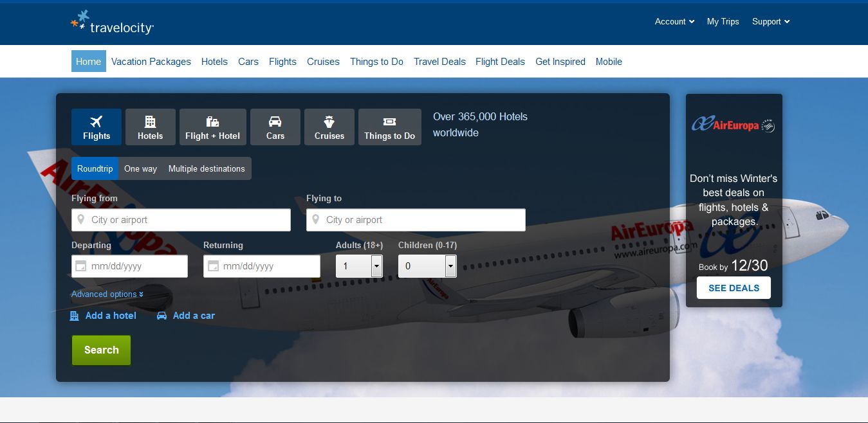This screenshot has width=868, height=423.
Task: Choose One way trip type
Action: (140, 168)
